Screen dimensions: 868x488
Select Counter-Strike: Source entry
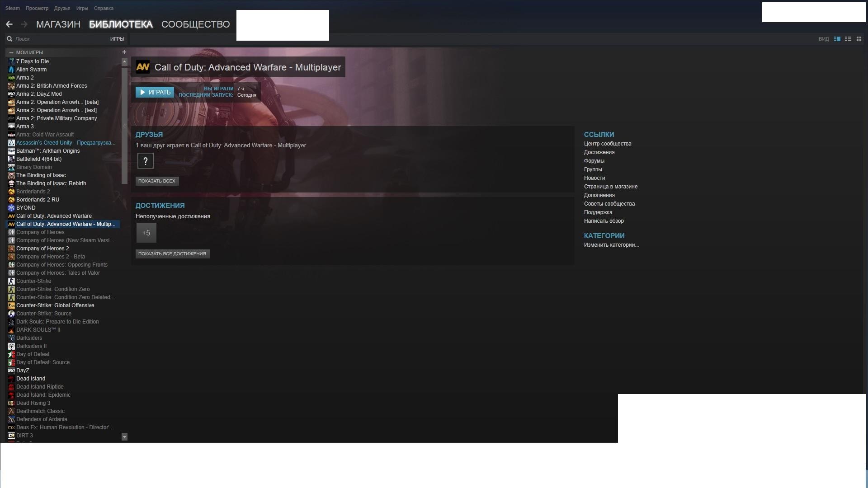[x=63, y=314]
